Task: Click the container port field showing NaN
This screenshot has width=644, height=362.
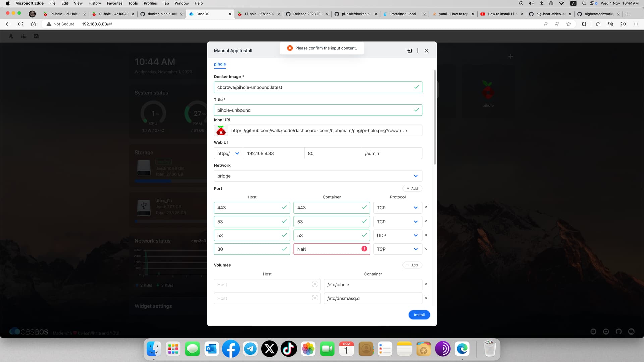Action: [x=332, y=249]
